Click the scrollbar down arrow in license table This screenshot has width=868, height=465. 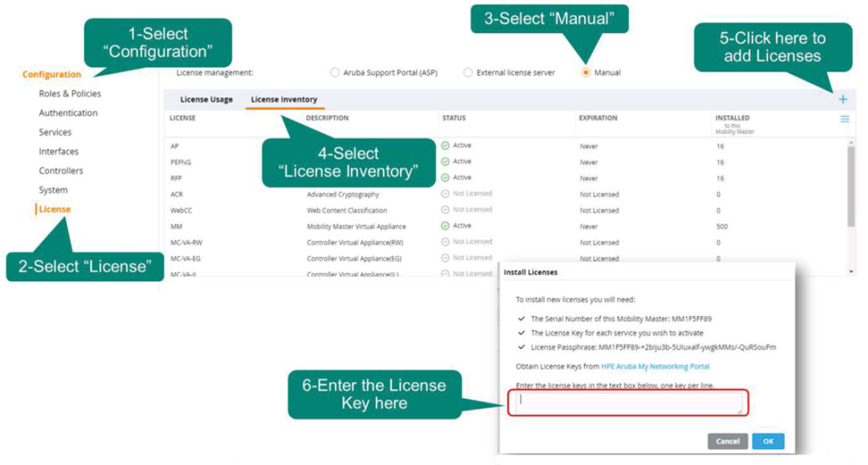coord(851,272)
